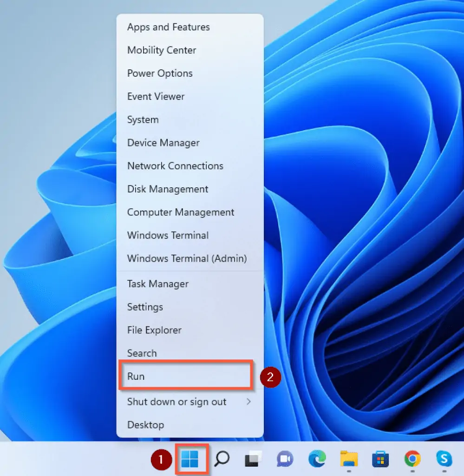
Task: Open Task View on the taskbar
Action: click(x=253, y=459)
